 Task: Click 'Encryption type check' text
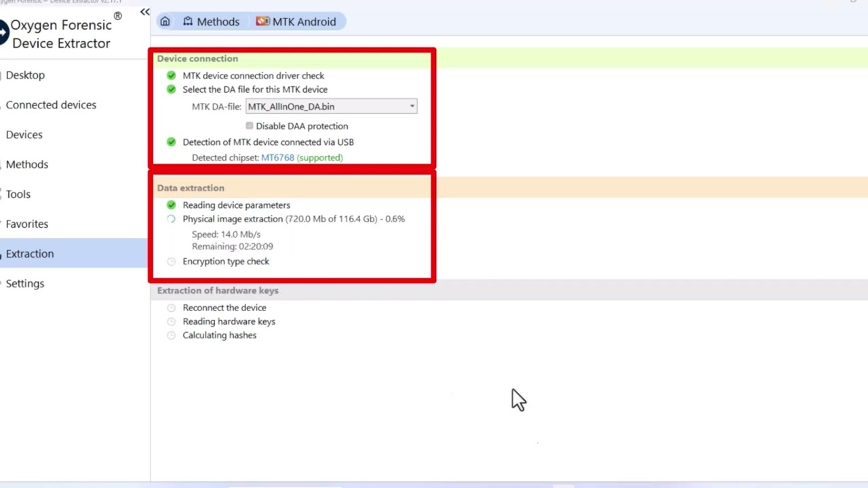[226, 262]
